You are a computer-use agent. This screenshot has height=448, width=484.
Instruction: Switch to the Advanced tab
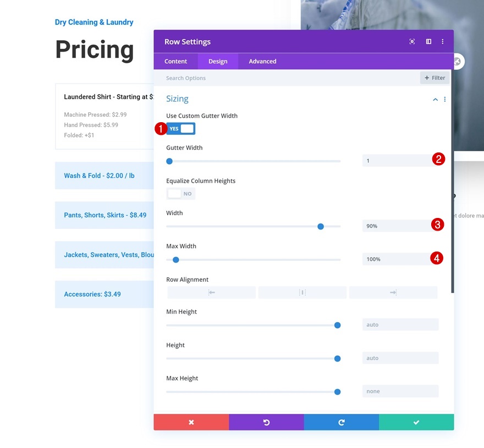tap(262, 61)
